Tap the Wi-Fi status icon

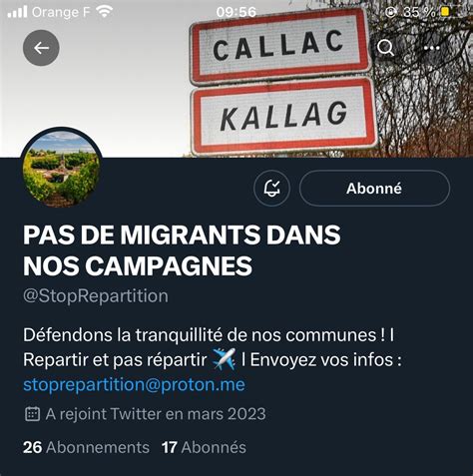(104, 12)
